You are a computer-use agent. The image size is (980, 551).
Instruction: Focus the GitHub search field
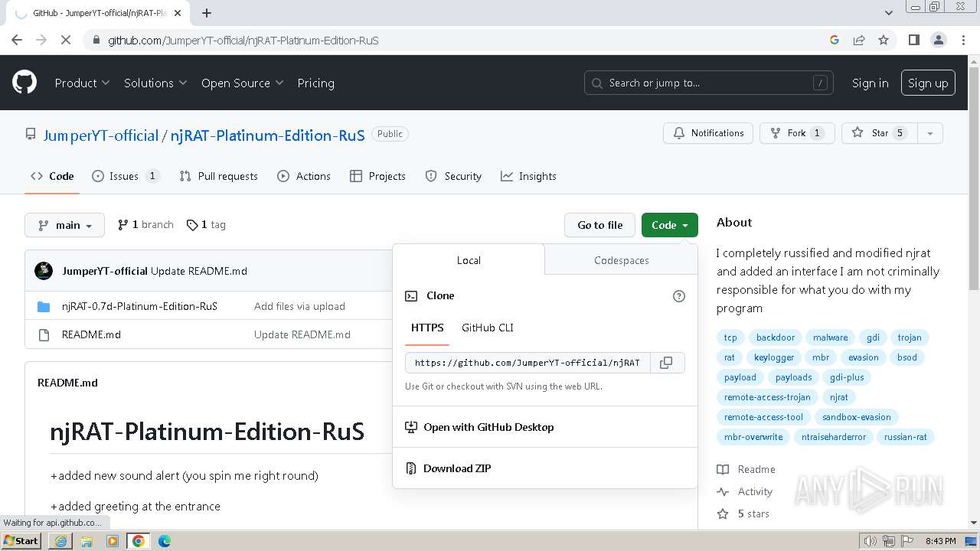(x=709, y=83)
